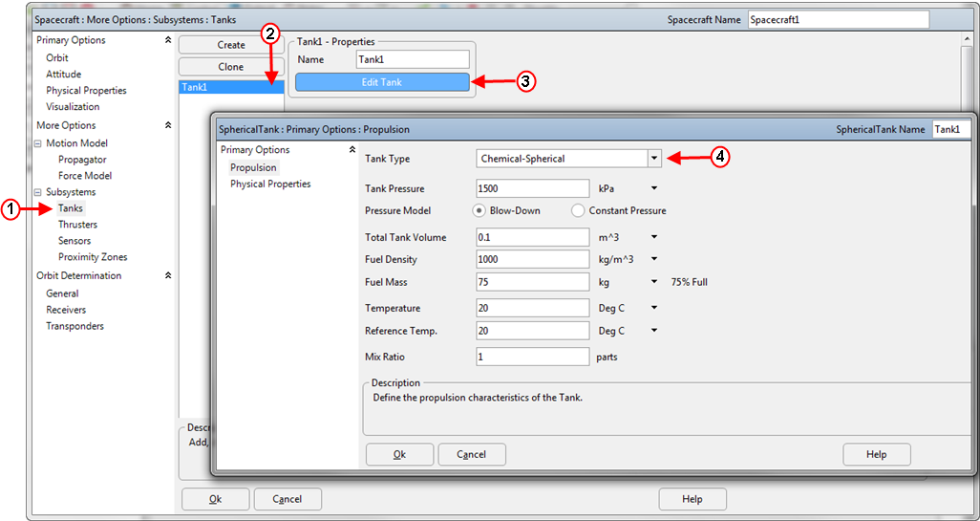
Task: Click the Clone tank button
Action: click(x=231, y=67)
